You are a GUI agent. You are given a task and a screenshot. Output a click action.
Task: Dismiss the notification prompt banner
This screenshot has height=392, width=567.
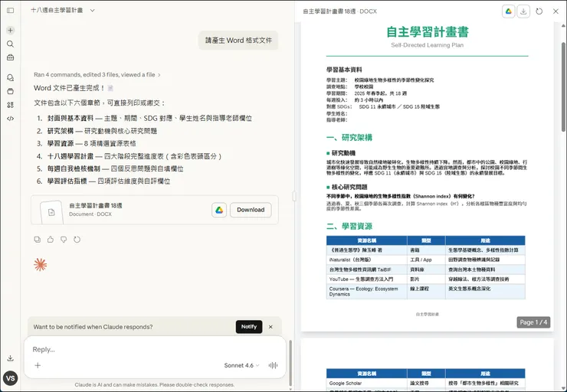270,327
